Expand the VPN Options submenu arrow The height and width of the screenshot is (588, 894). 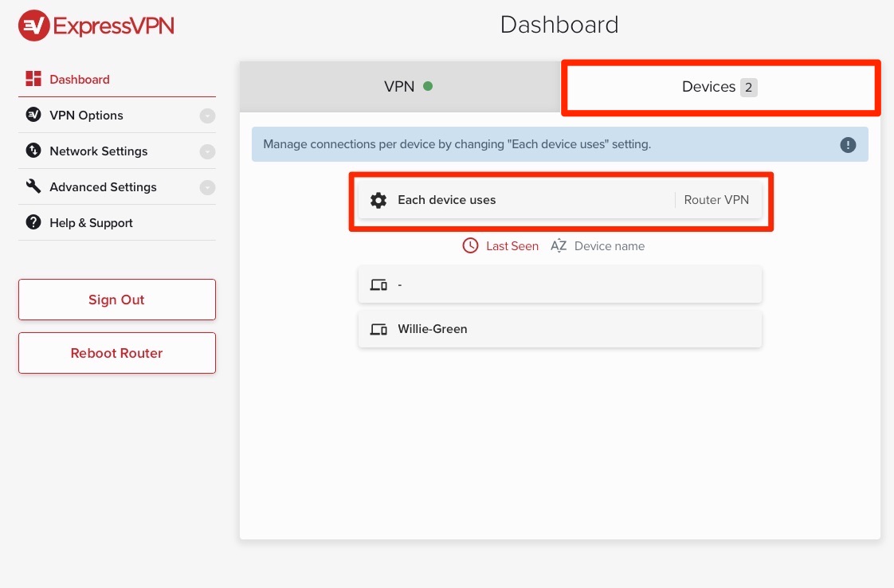coord(207,116)
